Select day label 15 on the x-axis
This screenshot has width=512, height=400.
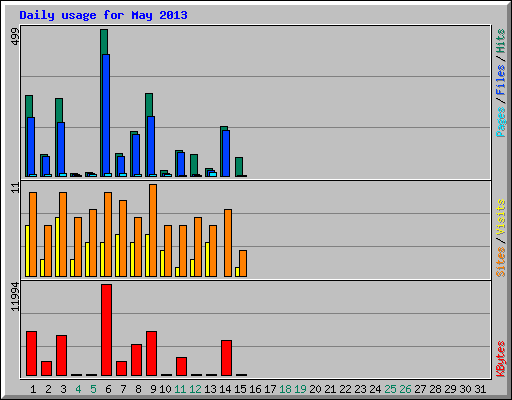tap(240, 389)
